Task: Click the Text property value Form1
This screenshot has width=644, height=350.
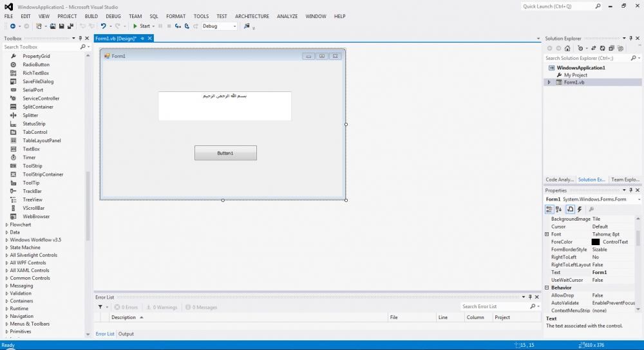Action: coord(599,272)
